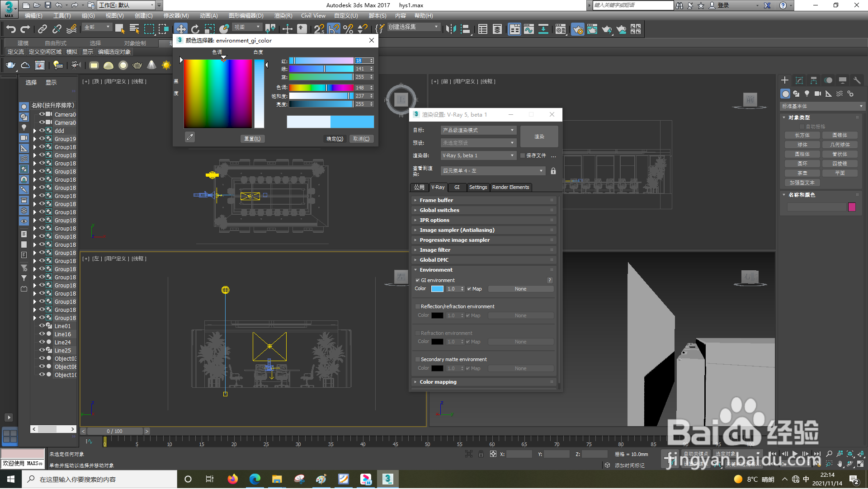Open the Render Setup toolbar icon
This screenshot has width=868, height=489.
pos(578,29)
